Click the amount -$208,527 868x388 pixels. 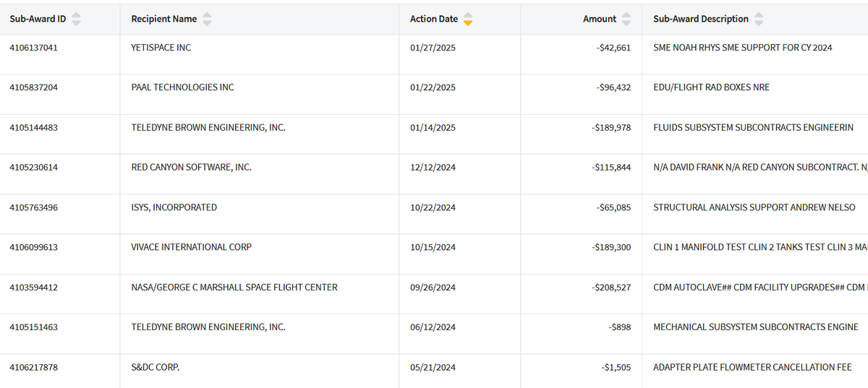click(612, 287)
